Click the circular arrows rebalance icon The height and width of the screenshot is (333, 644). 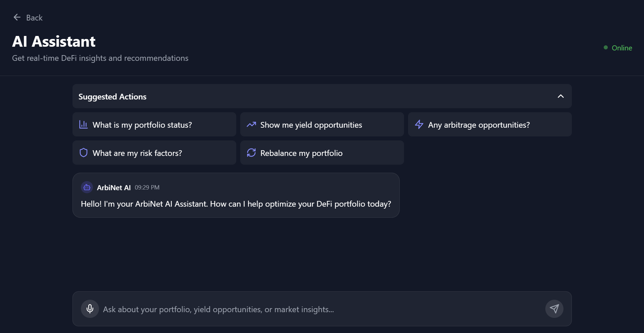251,153
